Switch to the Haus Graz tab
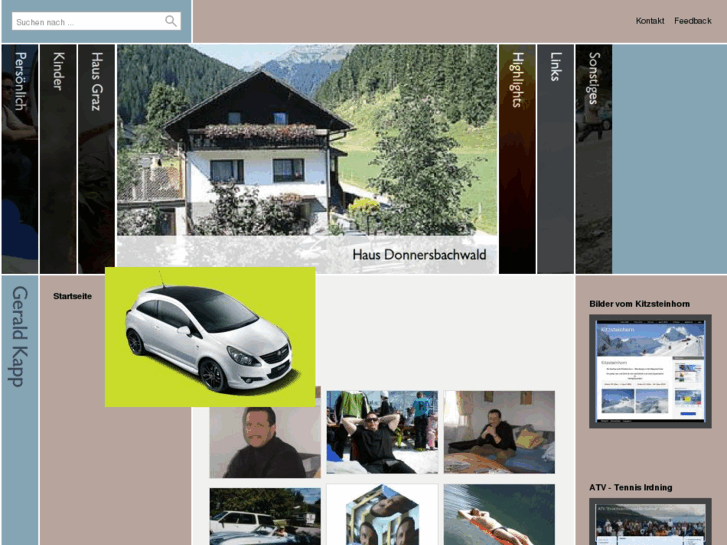The image size is (727, 545). point(96,159)
